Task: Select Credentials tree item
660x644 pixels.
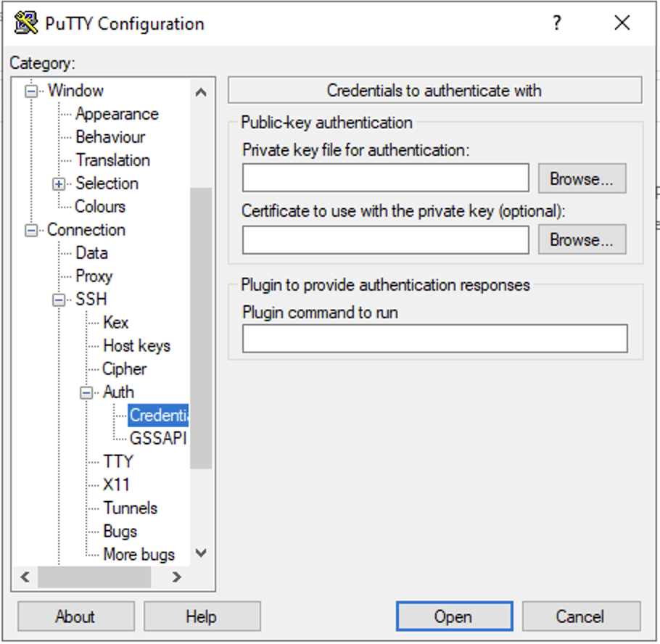Action: (x=158, y=416)
